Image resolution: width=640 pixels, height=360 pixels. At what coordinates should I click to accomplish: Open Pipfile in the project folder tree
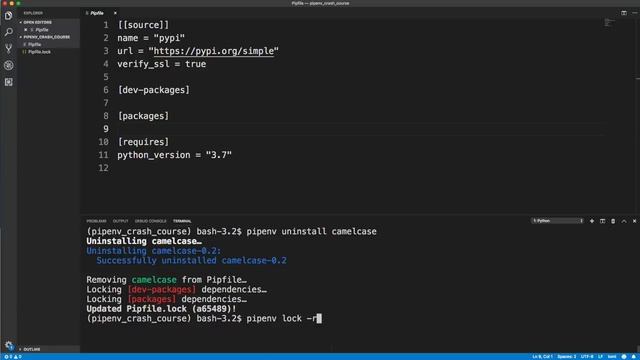pos(35,44)
